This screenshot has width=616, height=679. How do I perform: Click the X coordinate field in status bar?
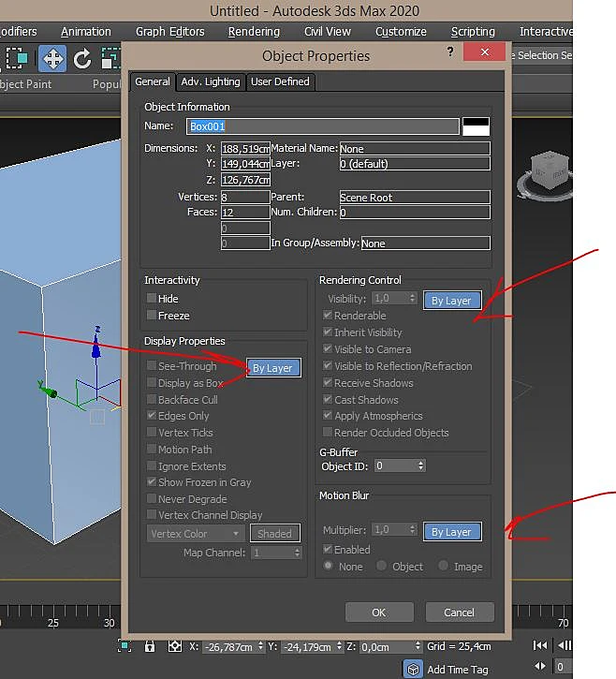click(x=229, y=646)
